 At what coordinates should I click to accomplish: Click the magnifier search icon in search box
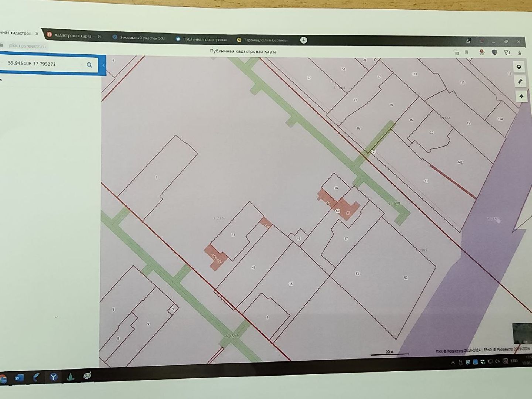89,65
